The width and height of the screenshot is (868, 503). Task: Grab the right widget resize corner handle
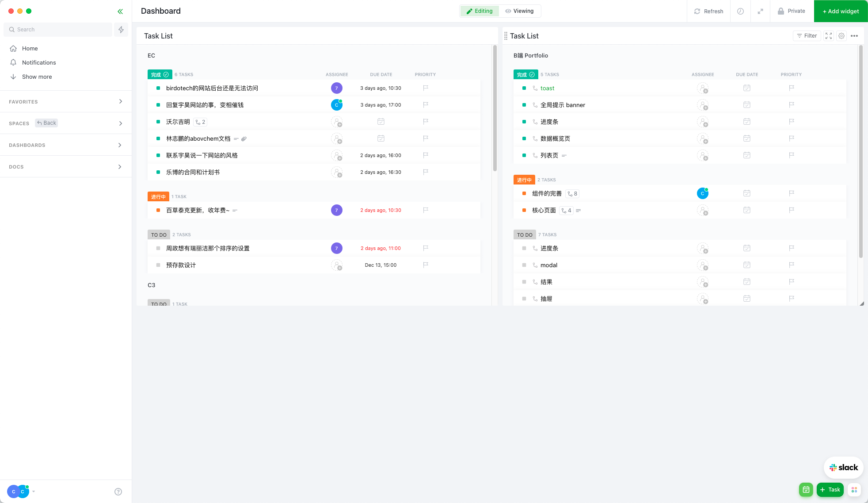click(861, 303)
